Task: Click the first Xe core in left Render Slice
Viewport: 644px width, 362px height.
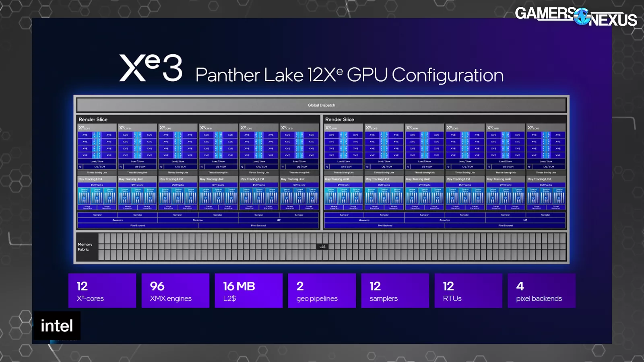Action: [97, 147]
